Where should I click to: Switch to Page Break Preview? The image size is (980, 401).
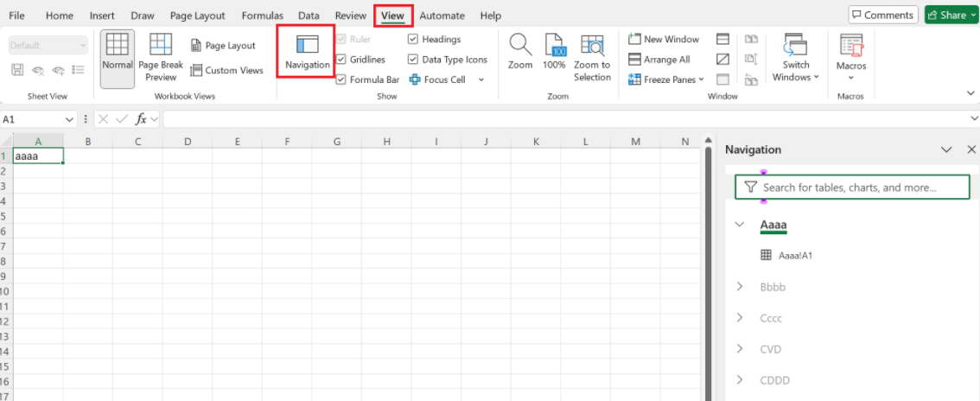click(x=161, y=59)
